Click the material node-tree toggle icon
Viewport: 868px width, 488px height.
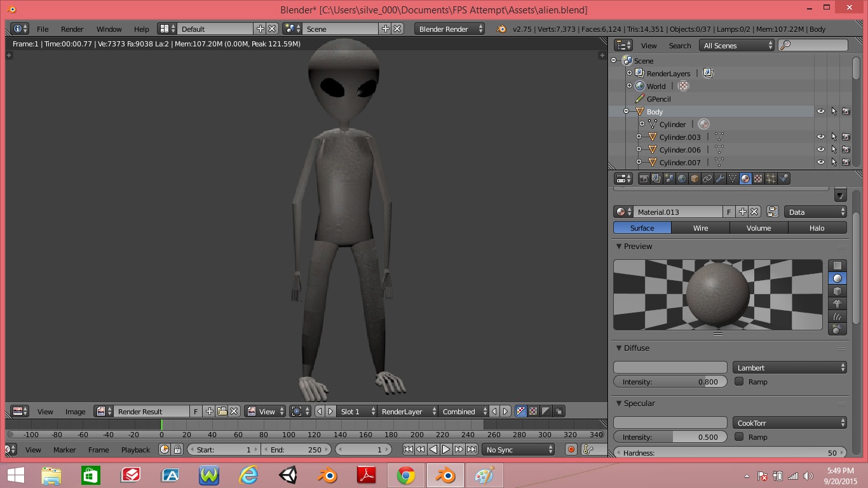click(x=773, y=212)
